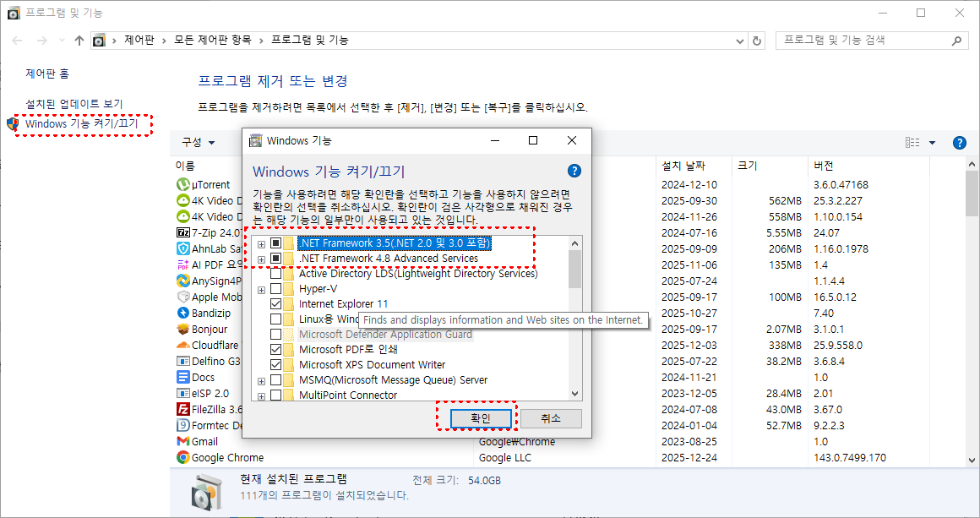Toggle .NET Framework 3.5 checkbox

(x=275, y=243)
